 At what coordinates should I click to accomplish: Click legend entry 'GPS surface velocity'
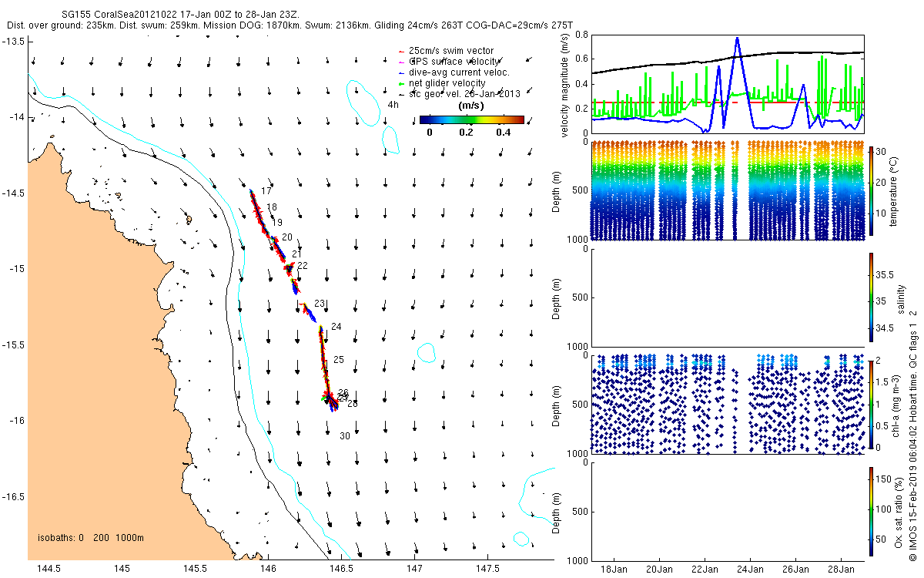(454, 62)
